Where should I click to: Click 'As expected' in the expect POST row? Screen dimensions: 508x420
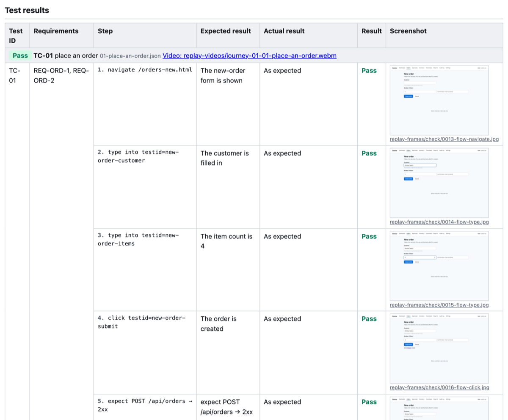(x=282, y=402)
